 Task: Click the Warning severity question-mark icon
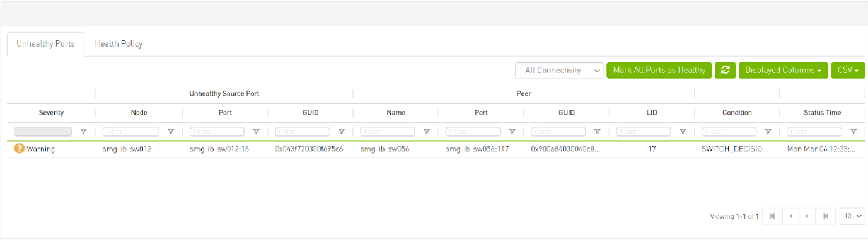[x=19, y=149]
